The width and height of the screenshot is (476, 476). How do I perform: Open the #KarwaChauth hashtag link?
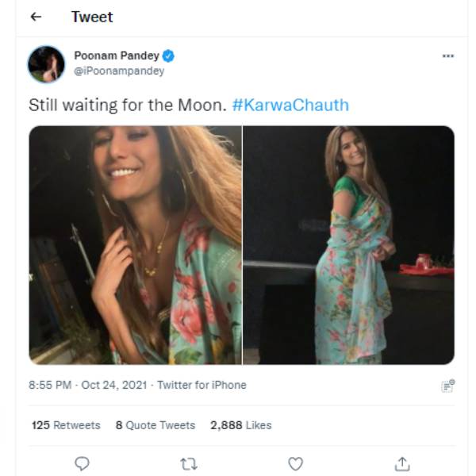pyautogui.click(x=290, y=105)
